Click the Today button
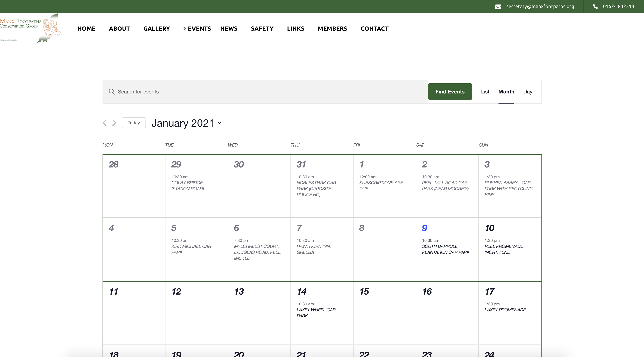The height and width of the screenshot is (357, 644). point(134,123)
